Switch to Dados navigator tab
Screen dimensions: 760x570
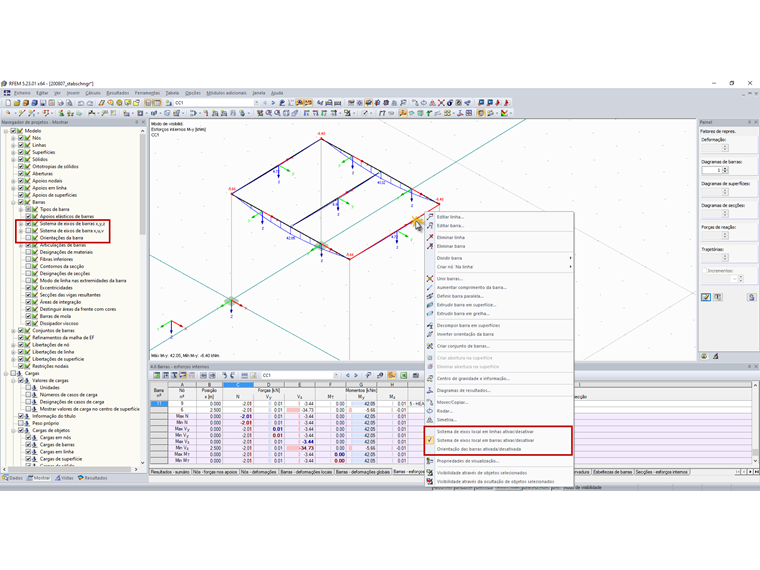(13, 478)
